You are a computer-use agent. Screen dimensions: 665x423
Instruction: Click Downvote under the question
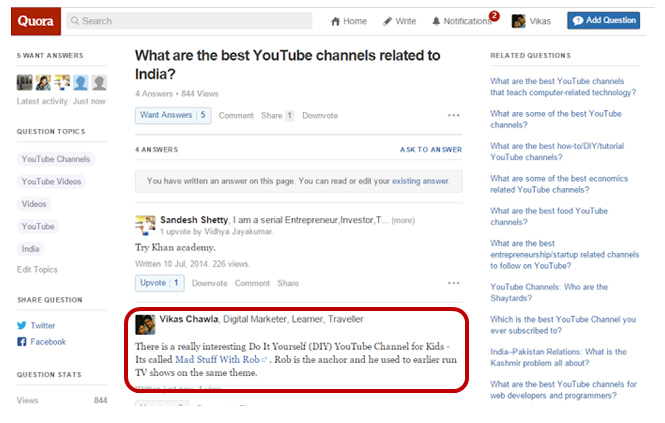point(320,115)
